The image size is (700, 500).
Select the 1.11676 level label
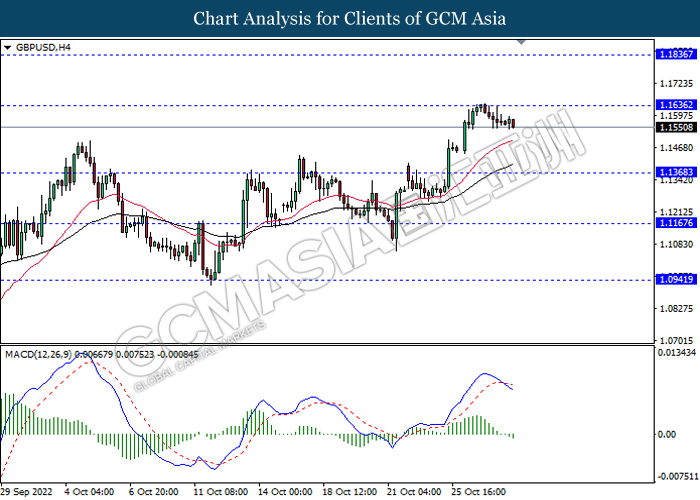click(676, 223)
